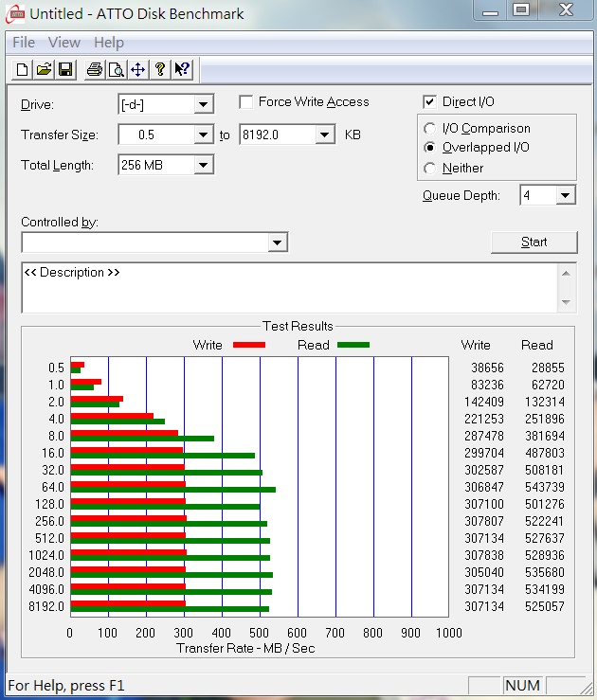Click the 1000 axis label under chart
597x700 pixels.
tap(449, 633)
